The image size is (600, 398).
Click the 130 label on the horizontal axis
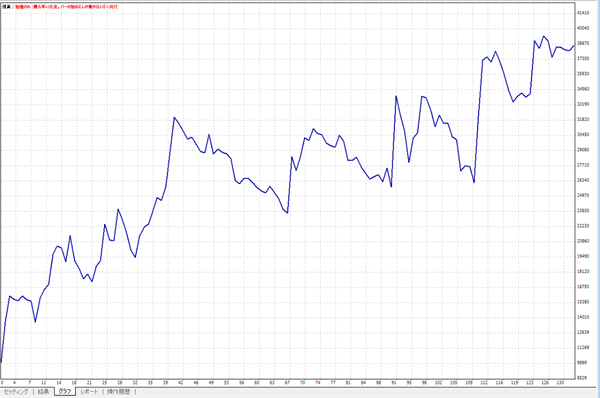[x=560, y=383]
